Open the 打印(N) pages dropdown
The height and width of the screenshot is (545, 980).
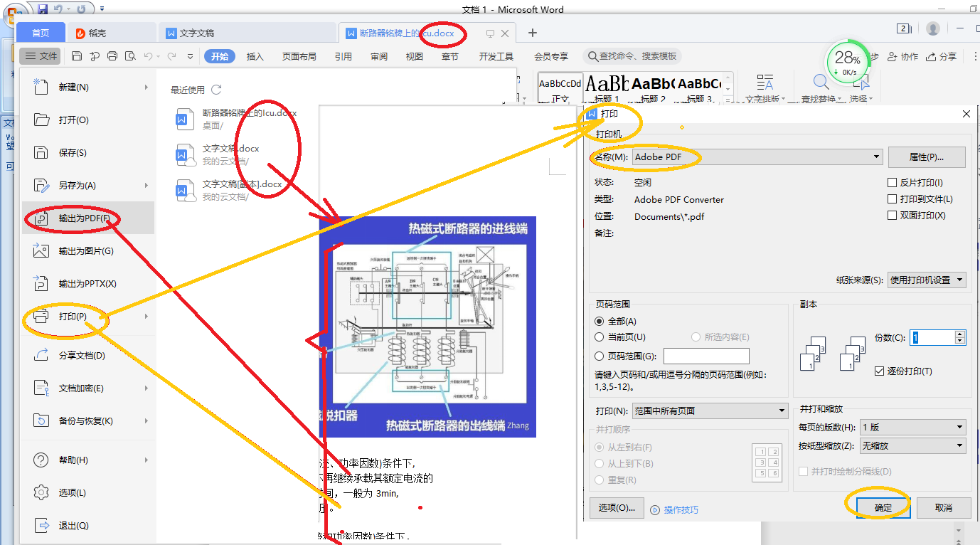click(710, 411)
